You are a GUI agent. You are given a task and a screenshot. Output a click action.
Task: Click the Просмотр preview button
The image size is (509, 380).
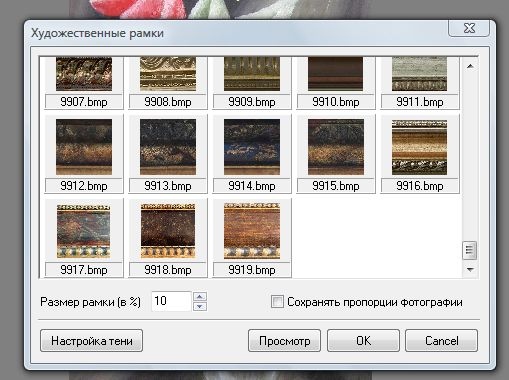coord(284,341)
